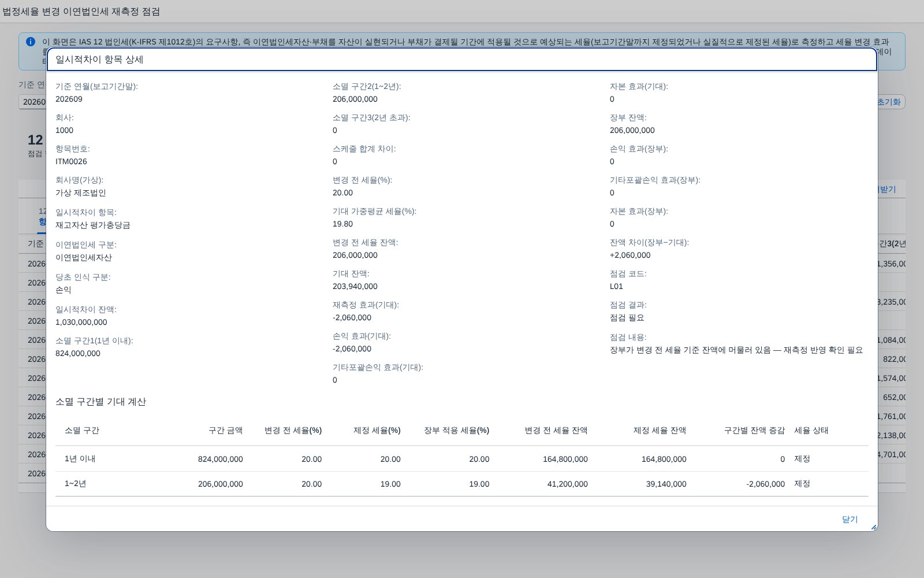Click the value 재고자산 평가충당금
924x578 pixels.
click(x=92, y=225)
